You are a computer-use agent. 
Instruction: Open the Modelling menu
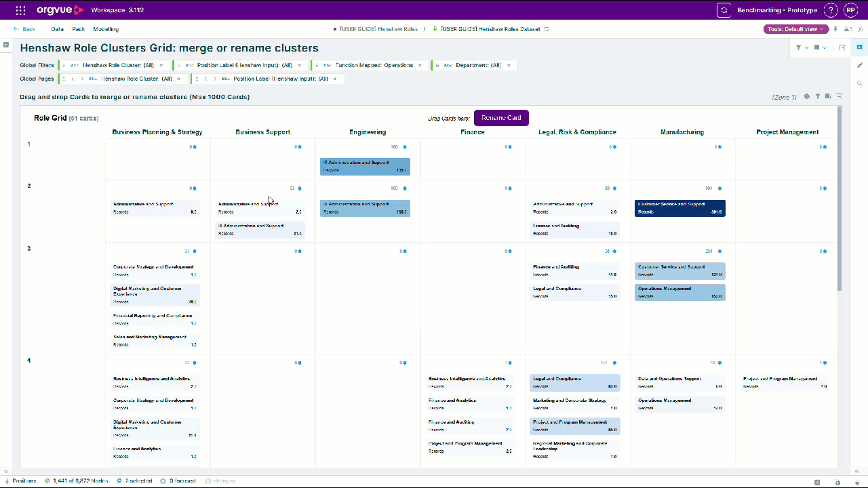pyautogui.click(x=106, y=29)
